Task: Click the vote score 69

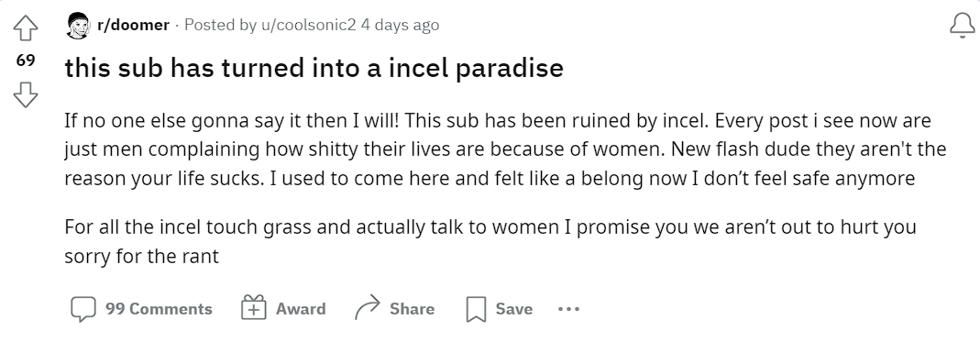Action: tap(26, 61)
